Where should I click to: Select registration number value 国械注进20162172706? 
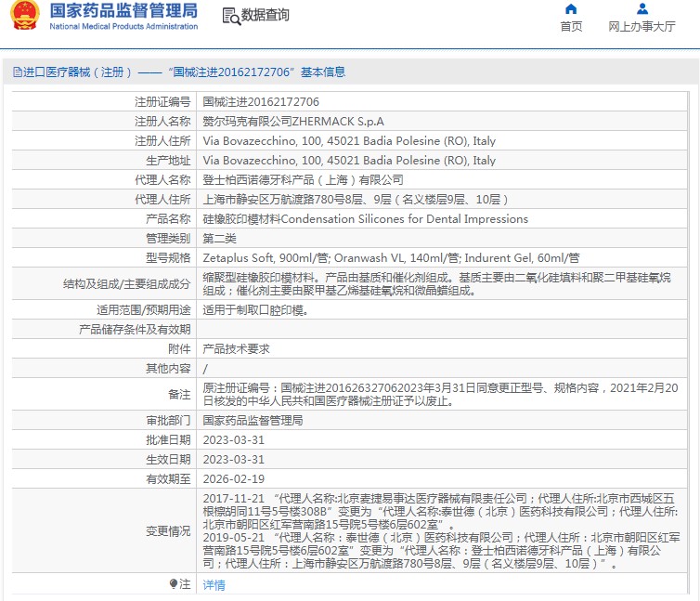[261, 102]
